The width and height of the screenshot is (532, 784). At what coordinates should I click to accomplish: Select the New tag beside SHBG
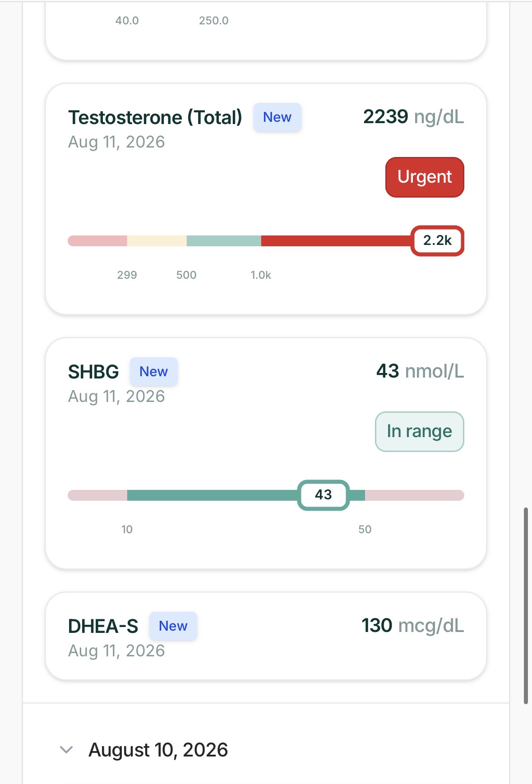(x=153, y=372)
